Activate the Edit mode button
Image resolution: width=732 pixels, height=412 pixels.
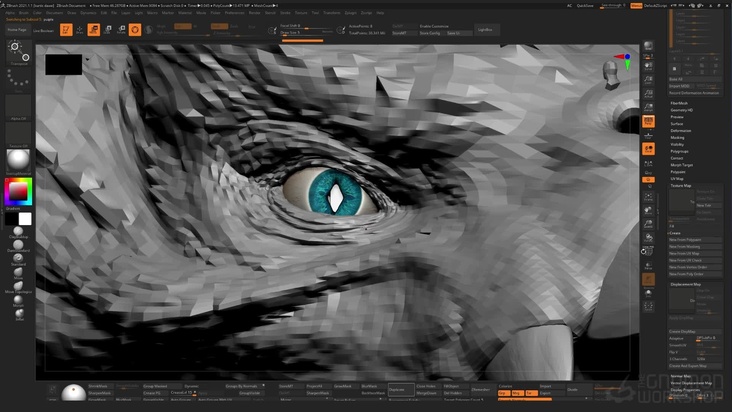(66, 30)
